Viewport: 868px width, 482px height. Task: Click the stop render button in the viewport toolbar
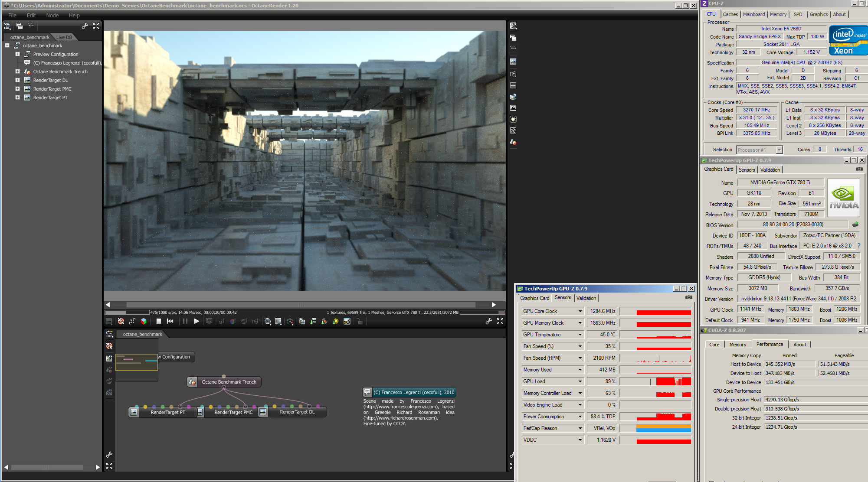click(159, 321)
